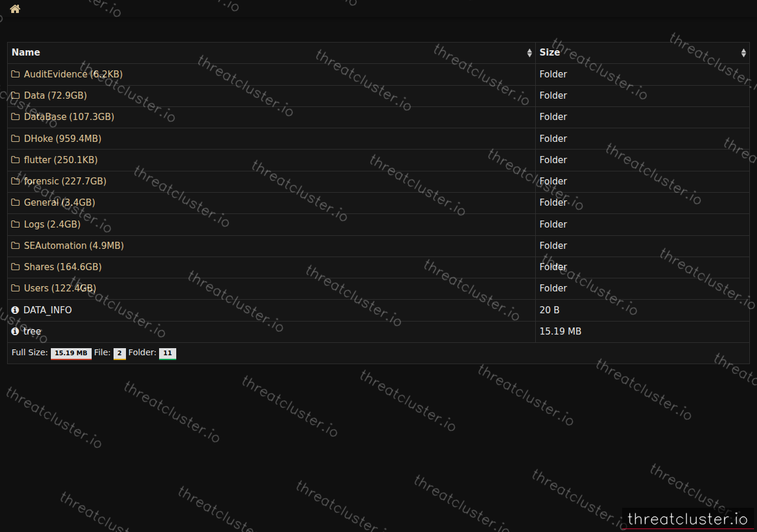
Task: Open the flutter (250.1KB) folder
Action: [x=61, y=160]
